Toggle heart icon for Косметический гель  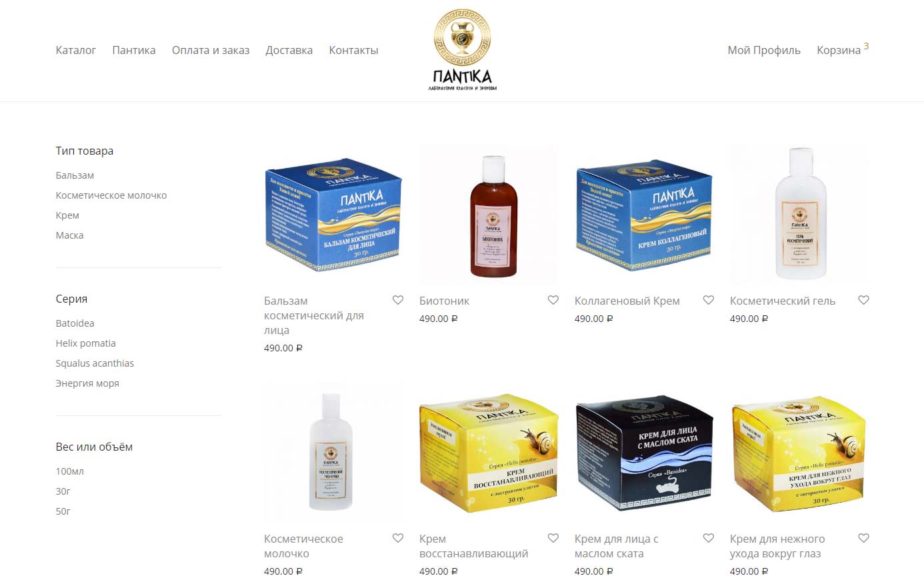click(864, 300)
